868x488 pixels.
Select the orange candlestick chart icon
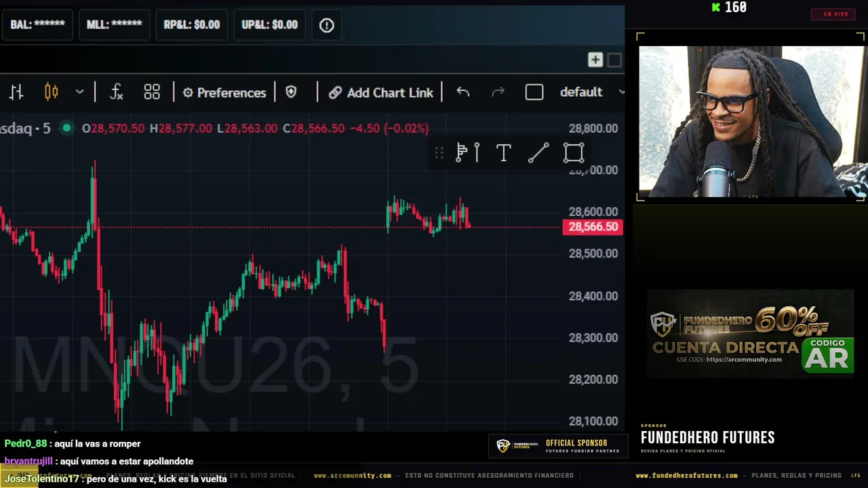click(x=51, y=92)
